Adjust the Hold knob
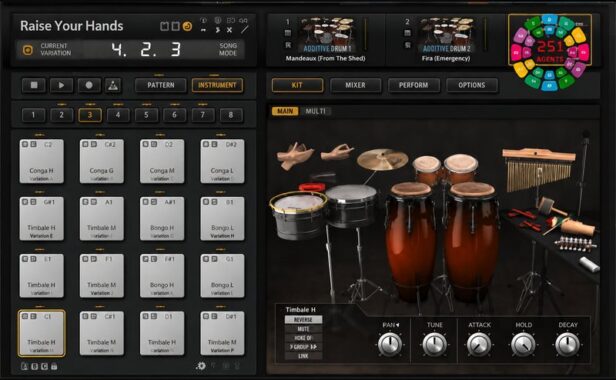 click(x=523, y=344)
